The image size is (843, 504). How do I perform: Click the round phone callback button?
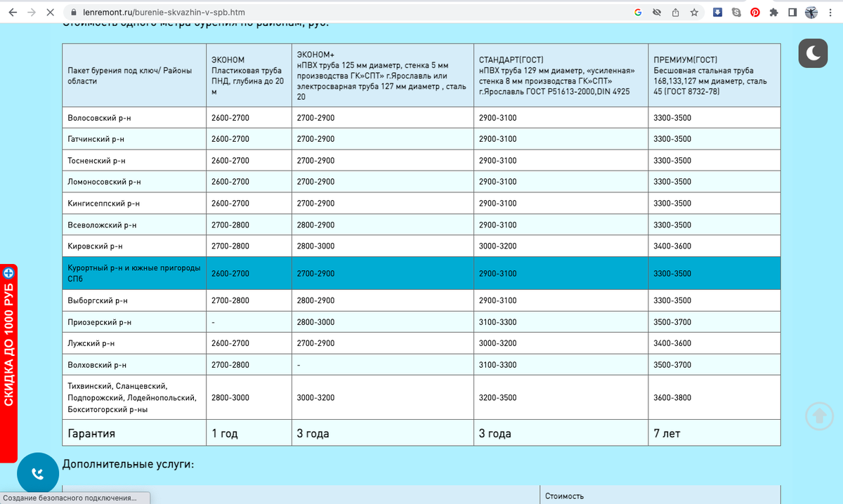point(38,474)
